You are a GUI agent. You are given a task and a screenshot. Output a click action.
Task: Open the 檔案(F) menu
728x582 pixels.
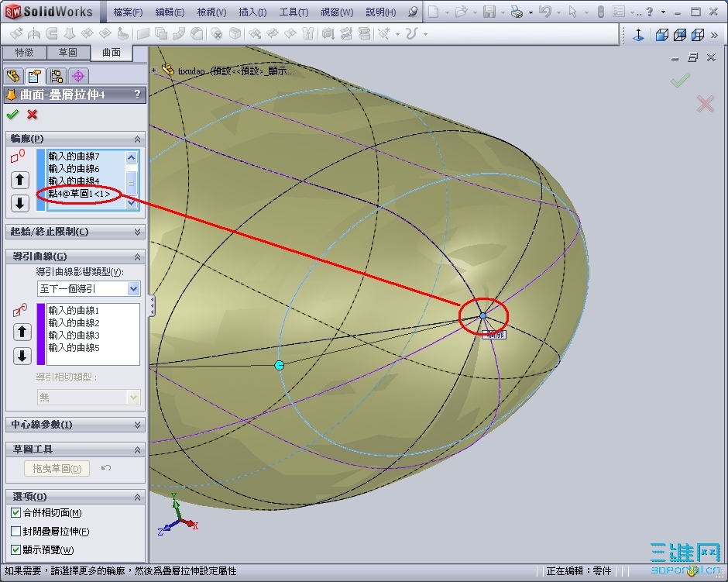coord(128,12)
